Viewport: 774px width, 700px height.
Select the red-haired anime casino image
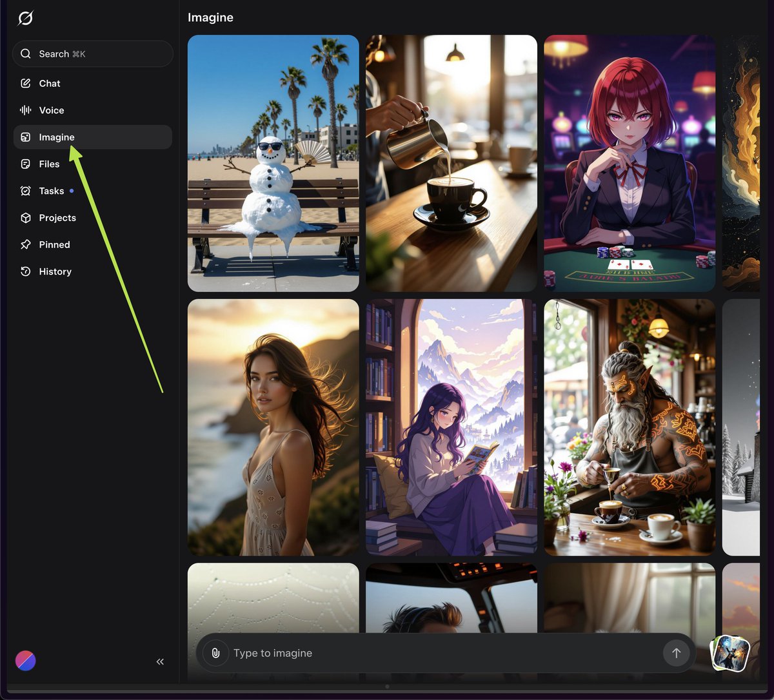pos(629,163)
